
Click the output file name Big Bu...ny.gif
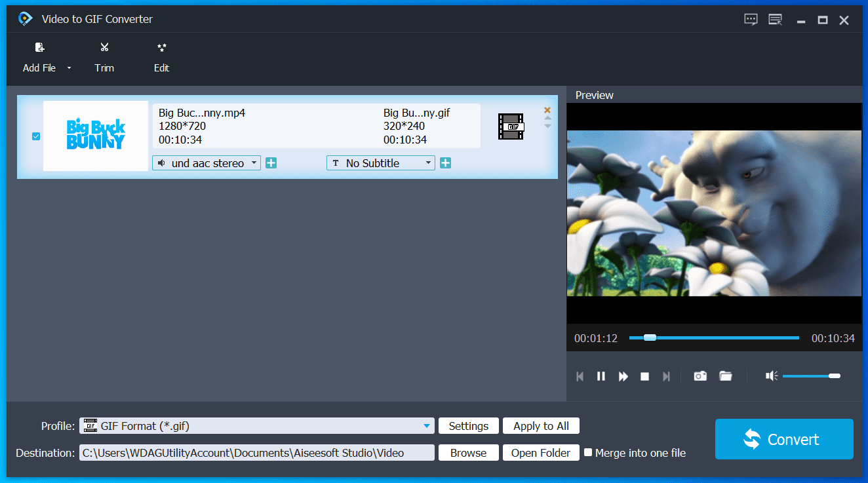click(417, 113)
